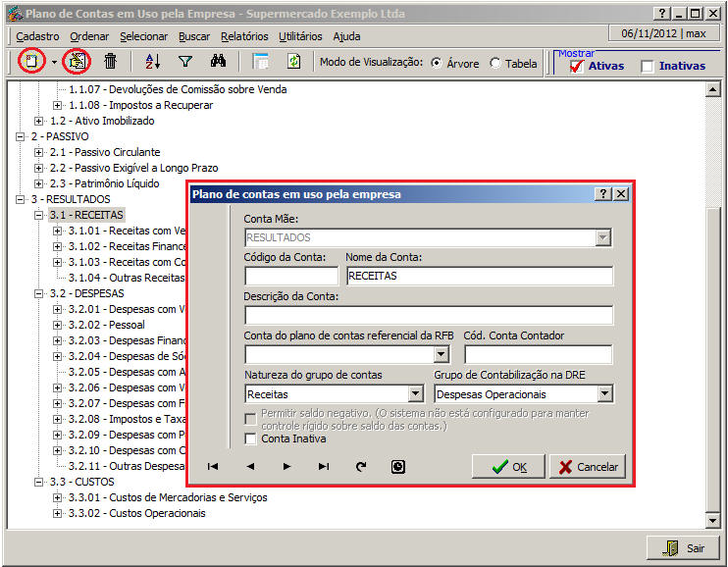The image size is (728, 567).
Task: Open Natureza do grupo de contas dropdown
Action: (415, 393)
